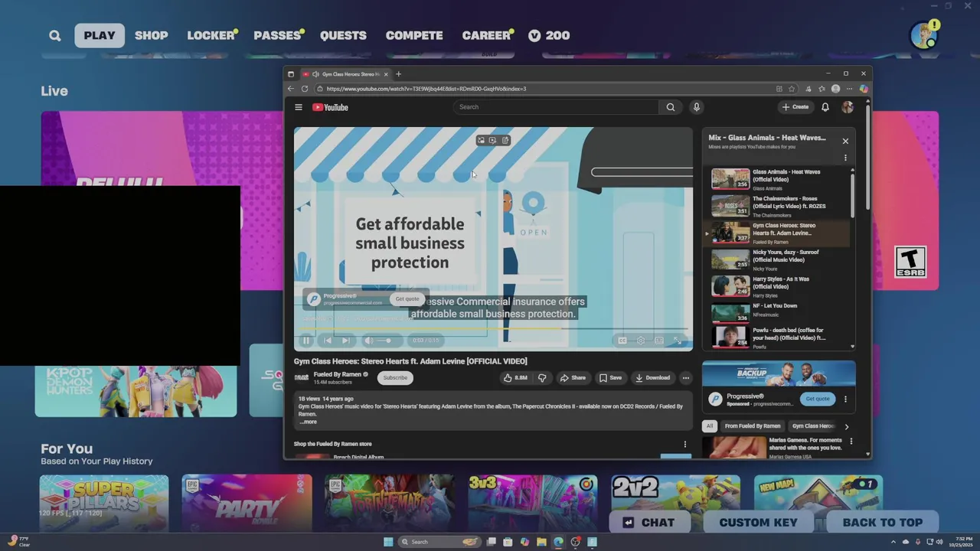Open the Create menu on YouTube
Screen dimensions: 980x551
(x=795, y=107)
